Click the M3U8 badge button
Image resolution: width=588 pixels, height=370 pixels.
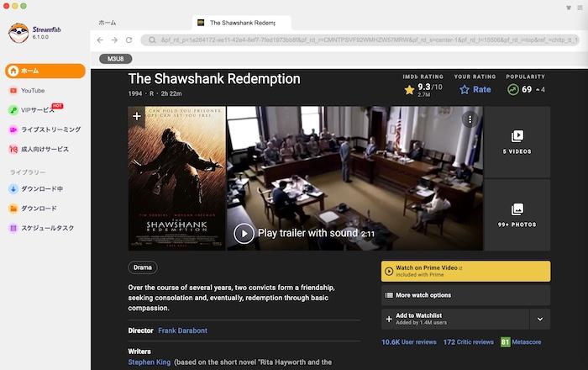pyautogui.click(x=116, y=59)
